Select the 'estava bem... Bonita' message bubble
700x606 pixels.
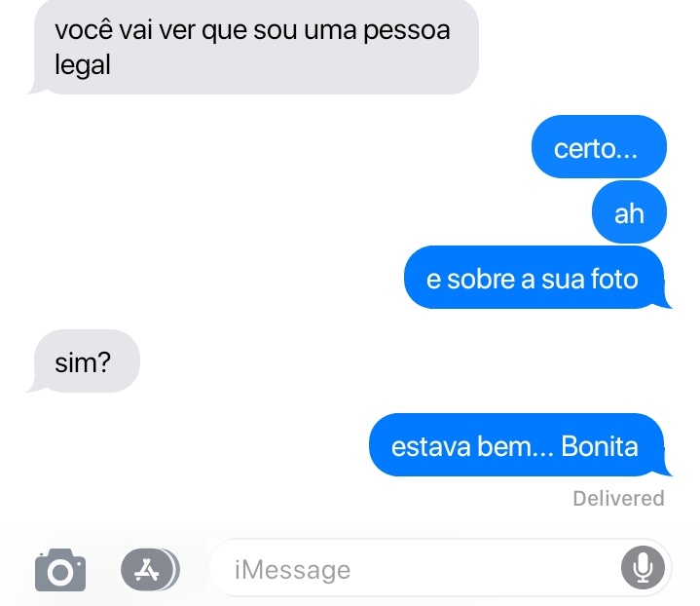[x=518, y=445]
